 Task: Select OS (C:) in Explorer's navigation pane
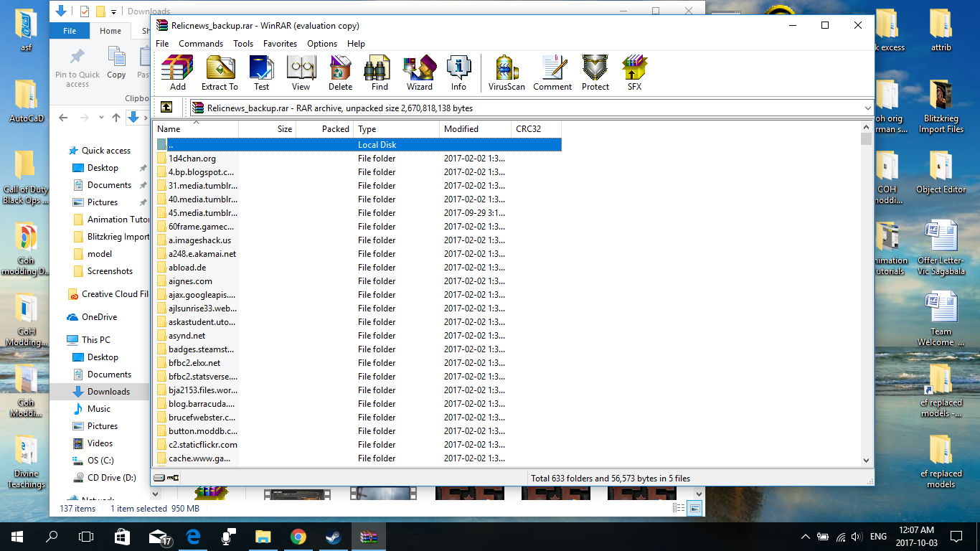pos(100,461)
